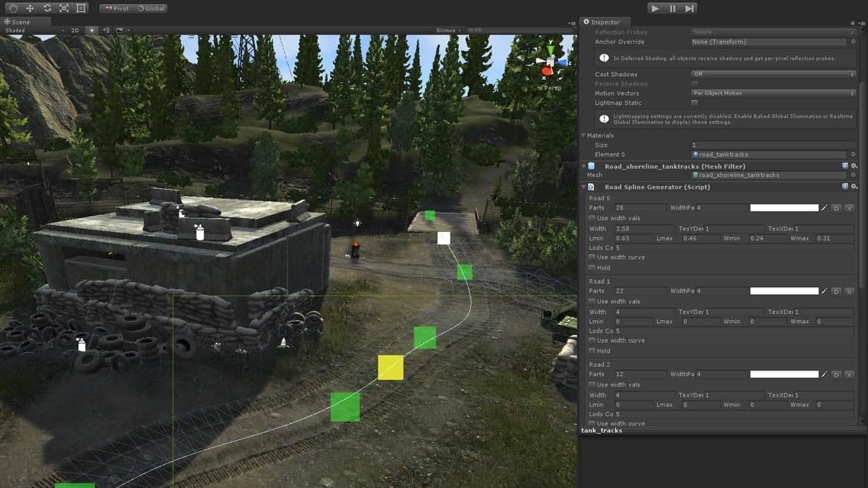Image resolution: width=868 pixels, height=488 pixels.
Task: Enable Lightmap Static checkbox
Action: tap(694, 103)
